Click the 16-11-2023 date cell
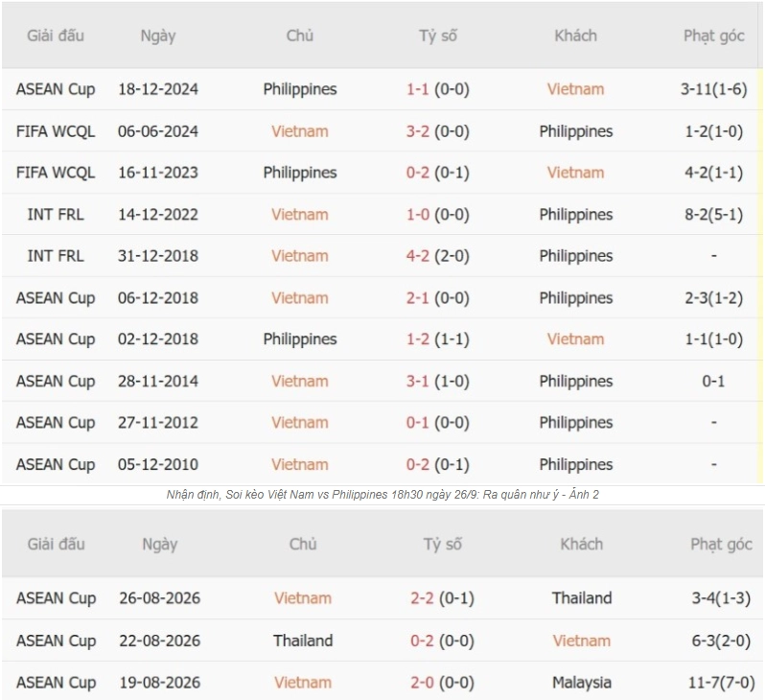 [x=158, y=173]
